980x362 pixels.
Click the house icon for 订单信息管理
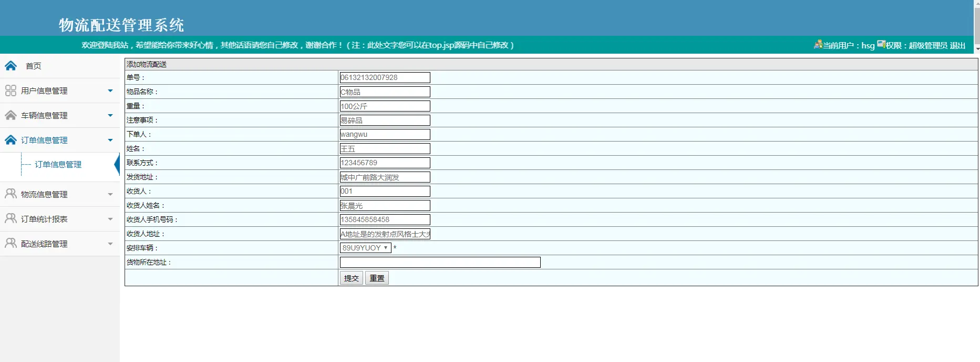click(11, 140)
